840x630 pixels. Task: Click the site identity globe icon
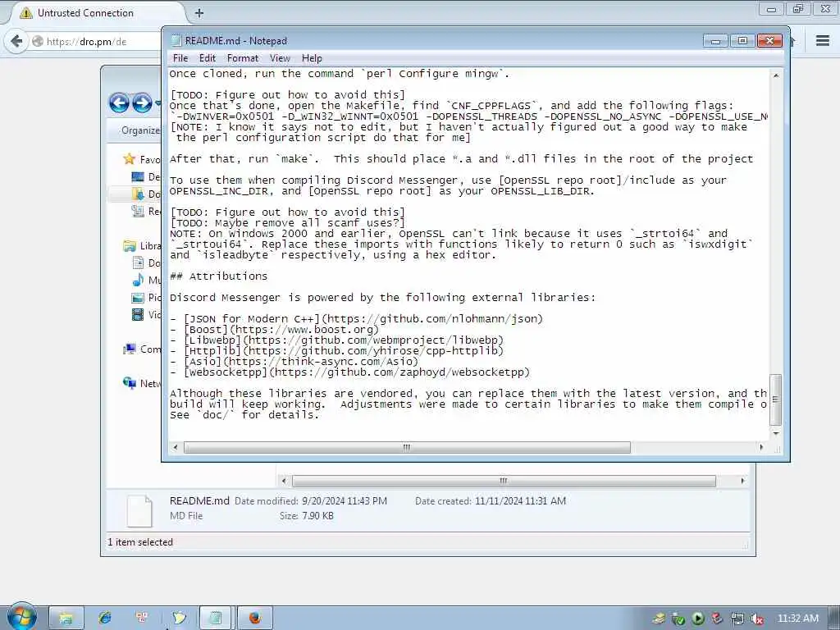pyautogui.click(x=38, y=41)
